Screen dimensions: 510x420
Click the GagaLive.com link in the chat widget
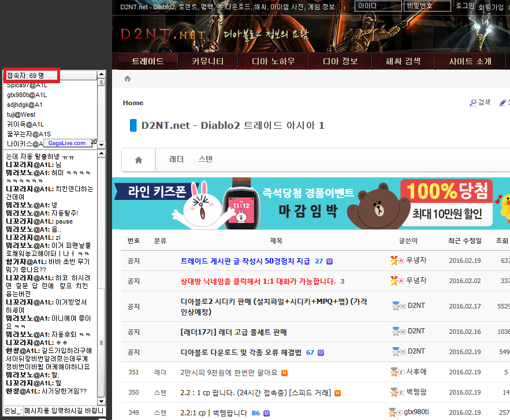click(66, 143)
